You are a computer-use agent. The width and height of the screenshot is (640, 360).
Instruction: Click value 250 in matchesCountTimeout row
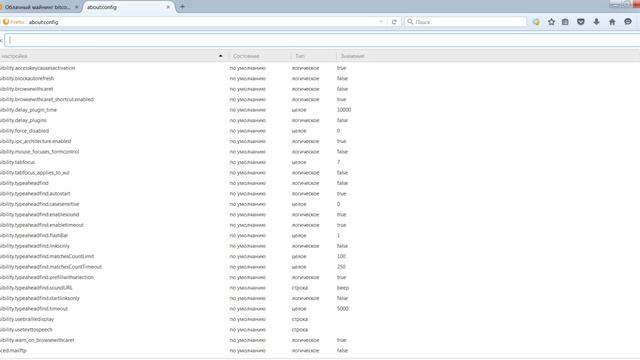[x=341, y=267]
